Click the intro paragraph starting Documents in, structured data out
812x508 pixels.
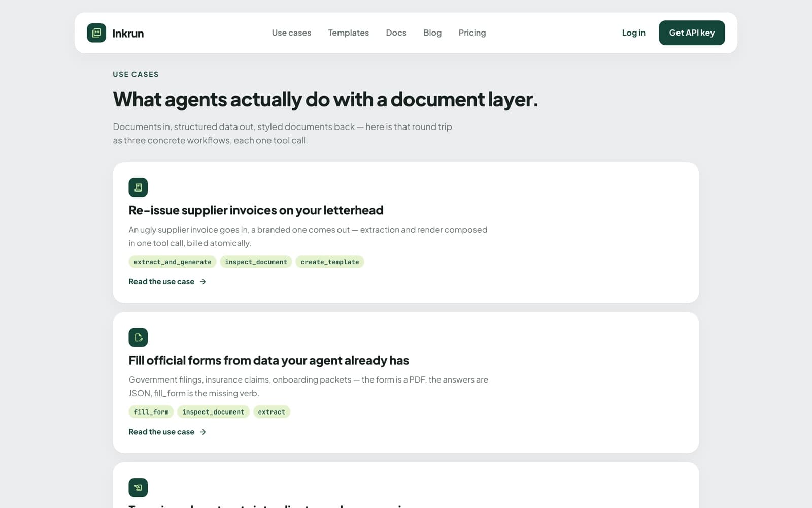pyautogui.click(x=282, y=133)
